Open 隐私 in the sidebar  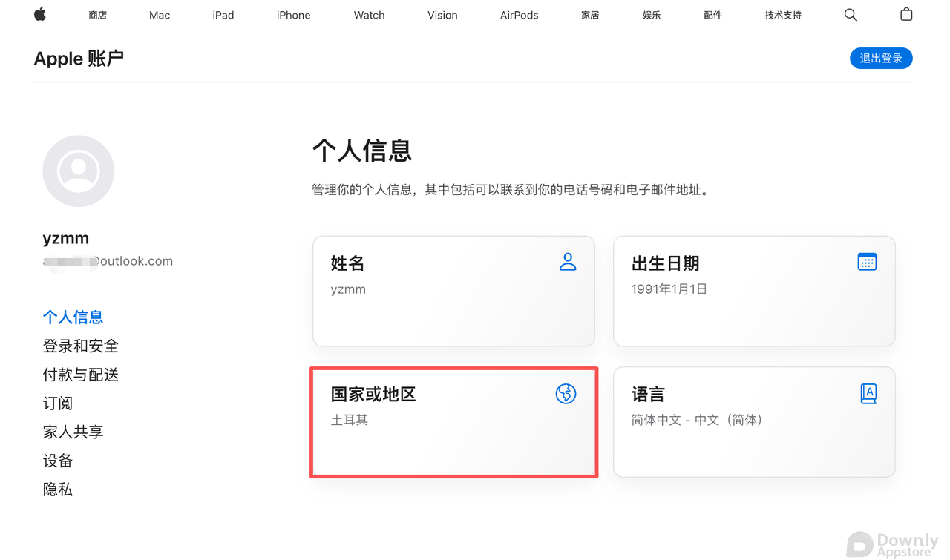tap(58, 490)
